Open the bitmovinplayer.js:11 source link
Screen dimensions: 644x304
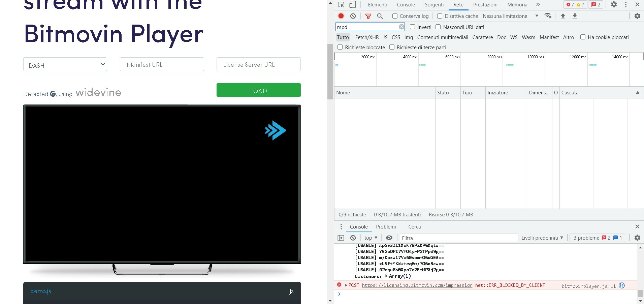pyautogui.click(x=588, y=286)
